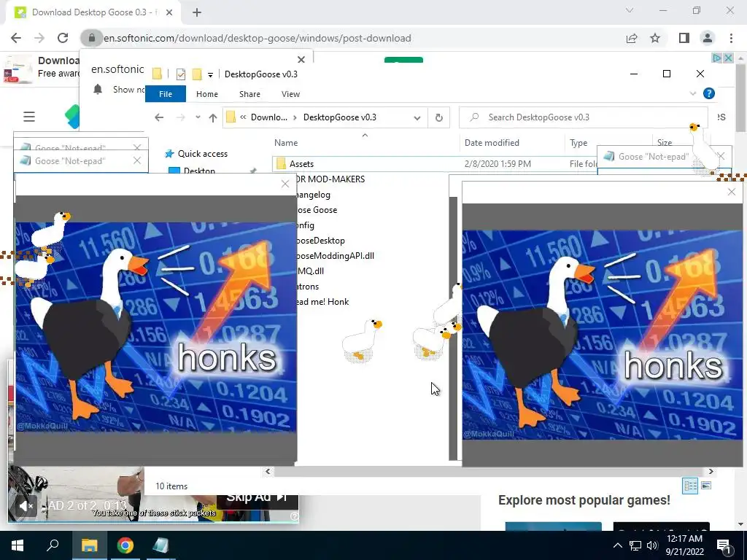Click the softonic URL in address bar
This screenshot has height=560, width=747.
258,38
